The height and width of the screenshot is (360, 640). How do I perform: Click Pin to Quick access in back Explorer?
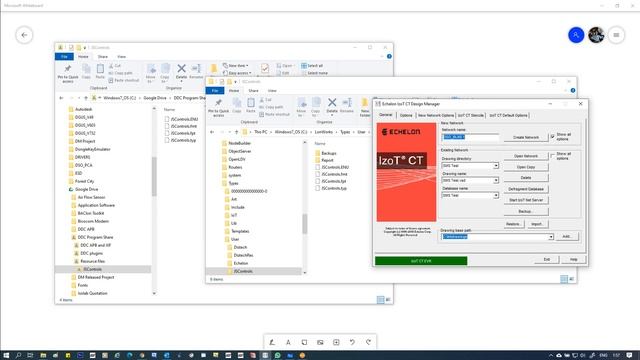pos(68,73)
